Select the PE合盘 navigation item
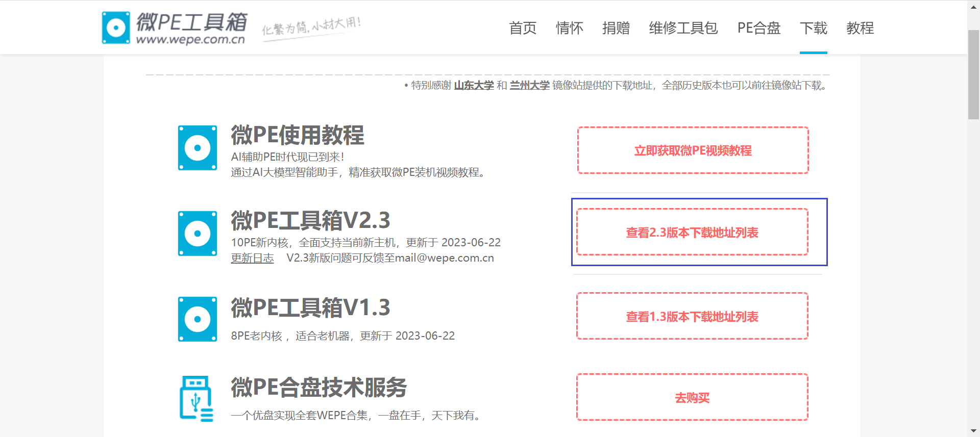 [x=759, y=28]
